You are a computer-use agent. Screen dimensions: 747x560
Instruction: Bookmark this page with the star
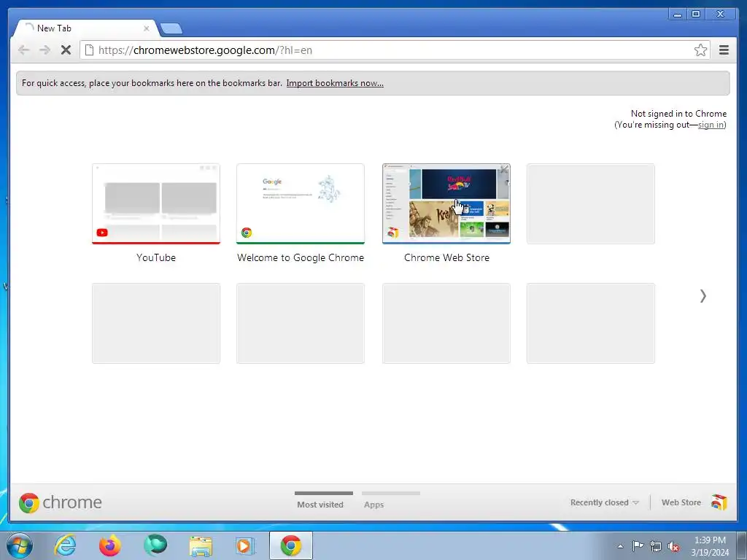700,50
